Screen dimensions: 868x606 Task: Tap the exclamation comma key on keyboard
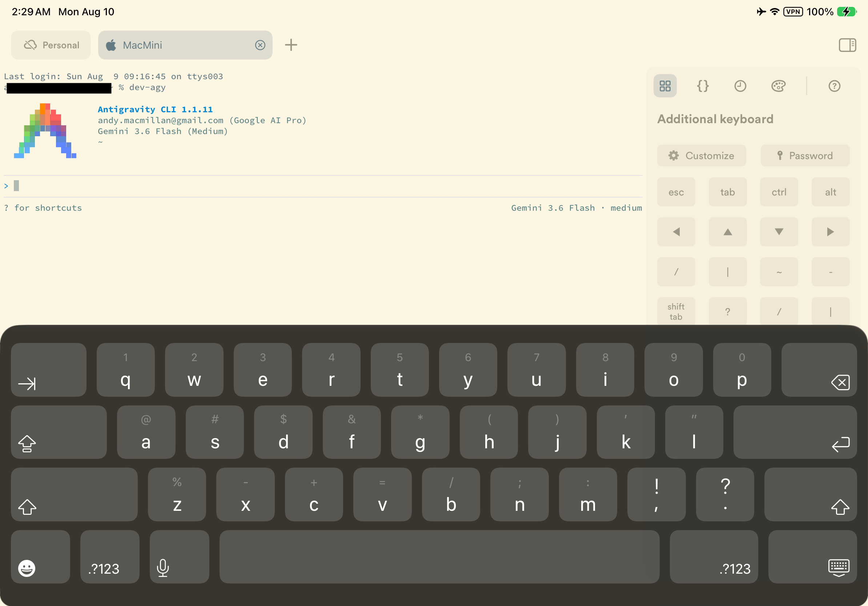656,494
